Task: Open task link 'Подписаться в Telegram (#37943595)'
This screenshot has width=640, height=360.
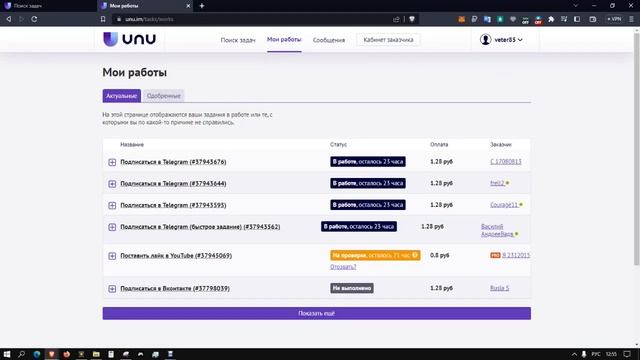Action: 173,205
